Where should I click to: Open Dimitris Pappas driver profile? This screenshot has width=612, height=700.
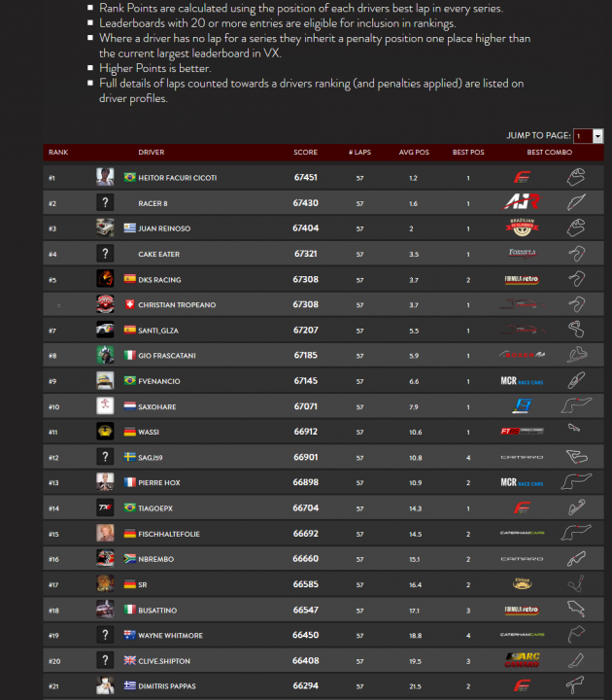pyautogui.click(x=168, y=686)
